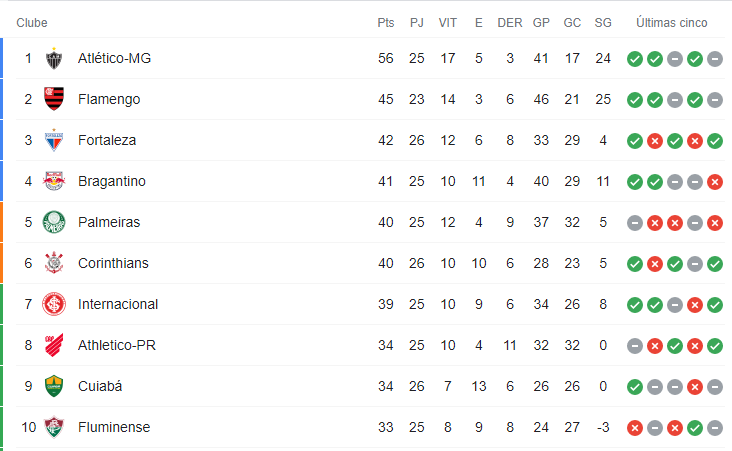Click Atlético-MG's most recent draw icon

point(715,59)
